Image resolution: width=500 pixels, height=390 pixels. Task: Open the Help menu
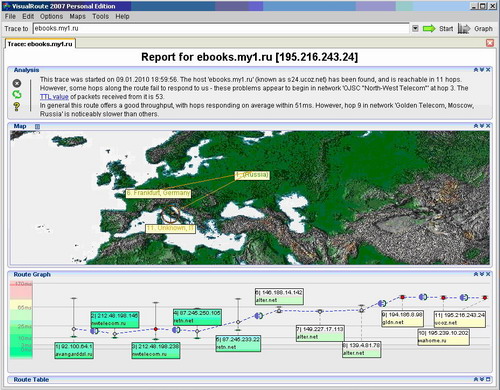pos(122,16)
